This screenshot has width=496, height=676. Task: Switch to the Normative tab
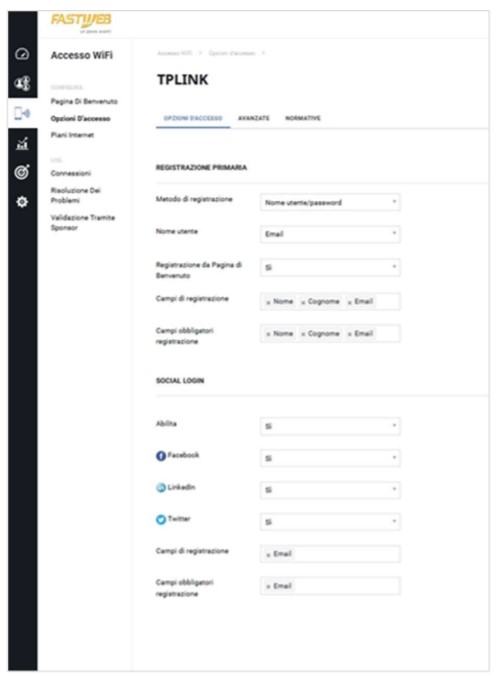point(303,118)
